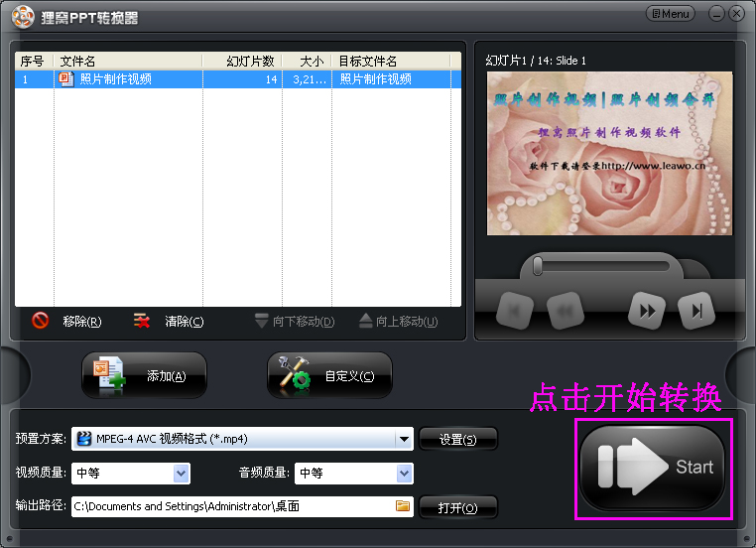The height and width of the screenshot is (548, 756).
Task: Click the PowerPoint file icon in the row
Action: tap(66, 79)
